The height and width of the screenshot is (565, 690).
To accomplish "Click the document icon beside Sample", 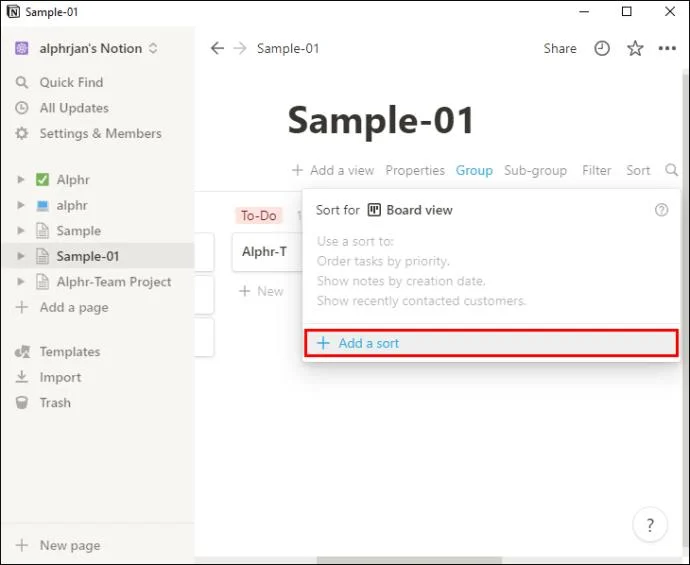I will pyautogui.click(x=42, y=231).
